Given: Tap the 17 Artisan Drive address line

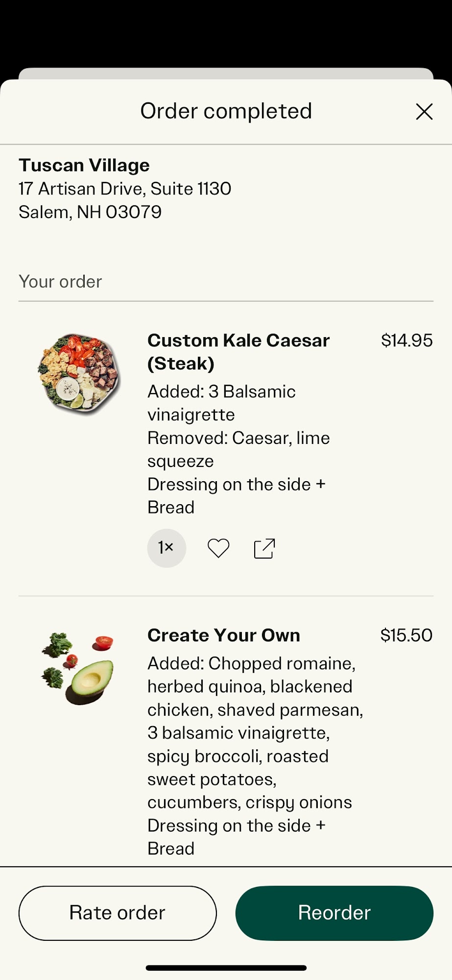Looking at the screenshot, I should (125, 189).
